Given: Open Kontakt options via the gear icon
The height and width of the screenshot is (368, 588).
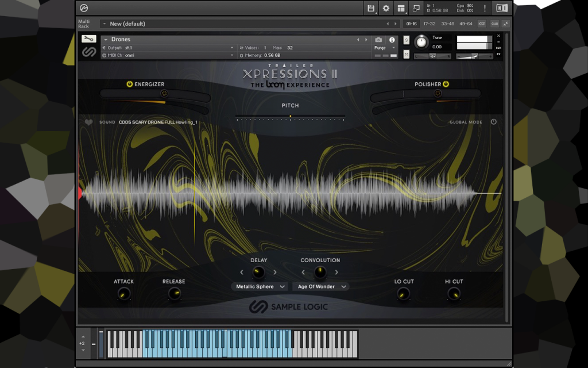Looking at the screenshot, I should click(386, 8).
